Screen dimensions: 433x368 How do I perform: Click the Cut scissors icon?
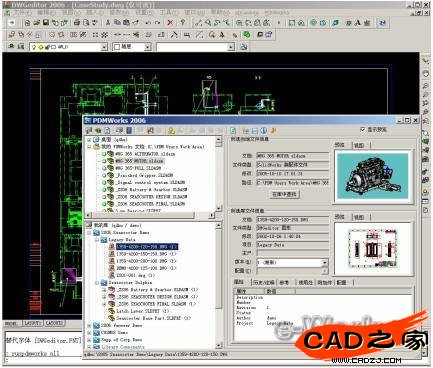pyautogui.click(x=108, y=23)
